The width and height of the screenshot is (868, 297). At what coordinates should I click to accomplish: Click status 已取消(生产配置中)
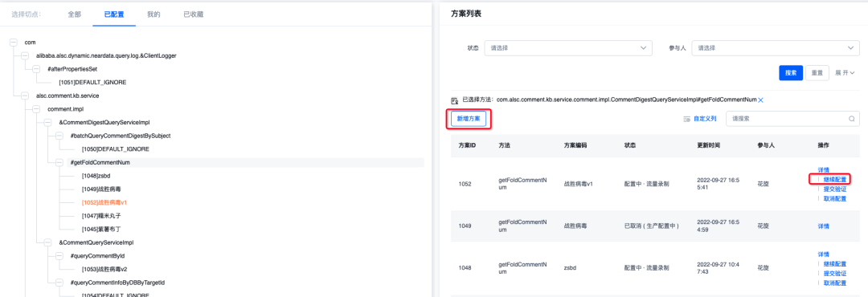pos(652,226)
